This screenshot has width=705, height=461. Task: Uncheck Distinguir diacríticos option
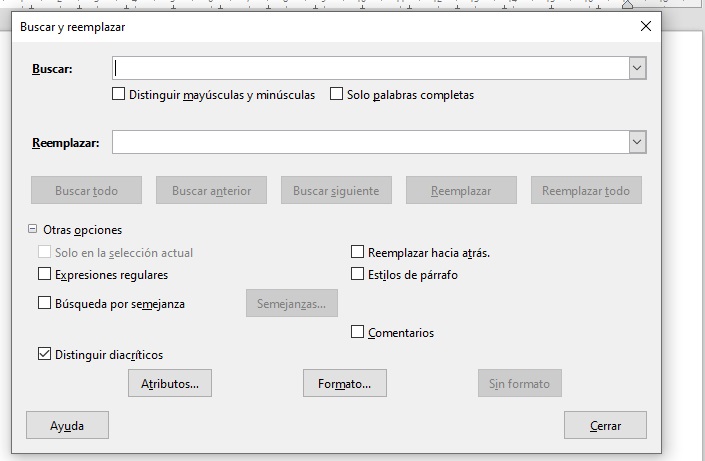(x=44, y=354)
